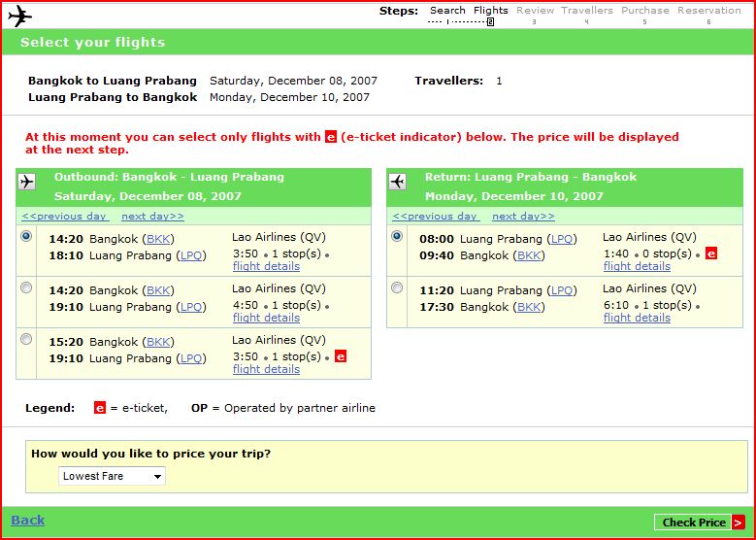756x540 pixels.
Task: Select outbound flight 14:20 arriving 19:10
Action: 26,287
